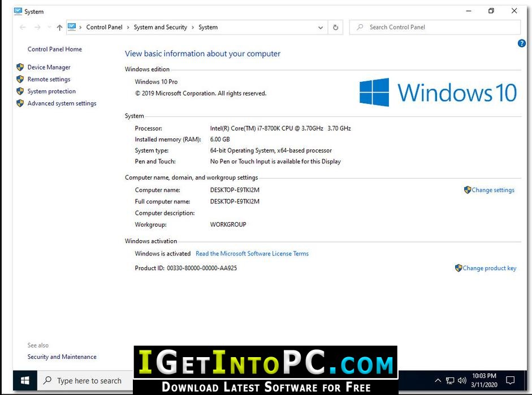532x395 pixels.
Task: Open the network status tray icon
Action: coord(450,381)
